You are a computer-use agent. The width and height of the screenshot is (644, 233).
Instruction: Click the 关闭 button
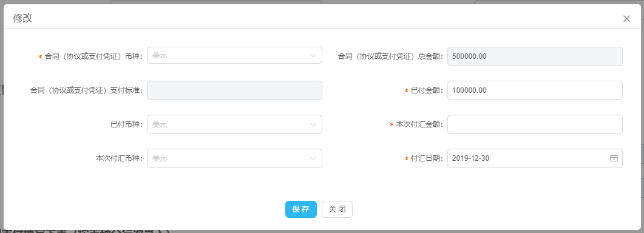click(x=337, y=209)
